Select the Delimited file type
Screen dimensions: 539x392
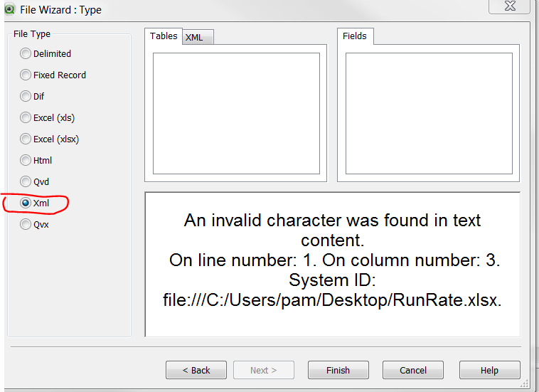26,53
